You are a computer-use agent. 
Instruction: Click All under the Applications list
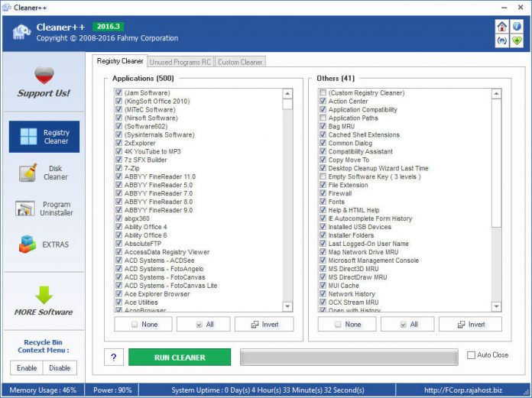203,324
